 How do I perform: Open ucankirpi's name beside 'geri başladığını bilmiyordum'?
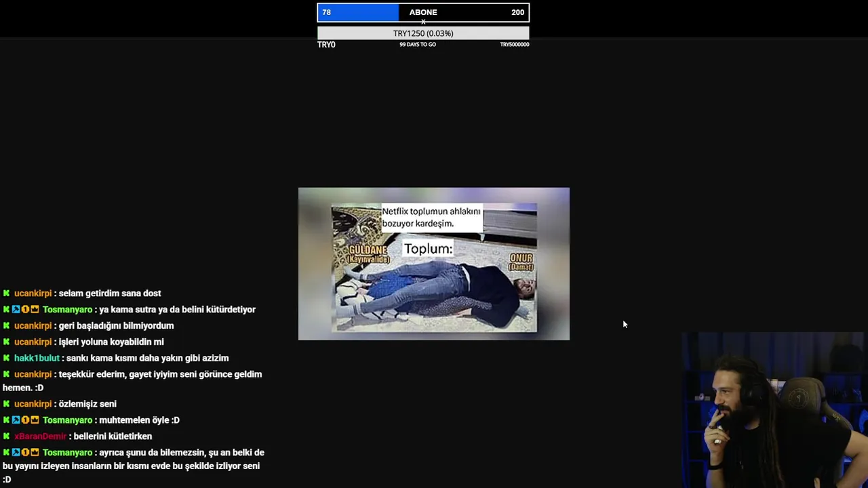click(x=33, y=326)
